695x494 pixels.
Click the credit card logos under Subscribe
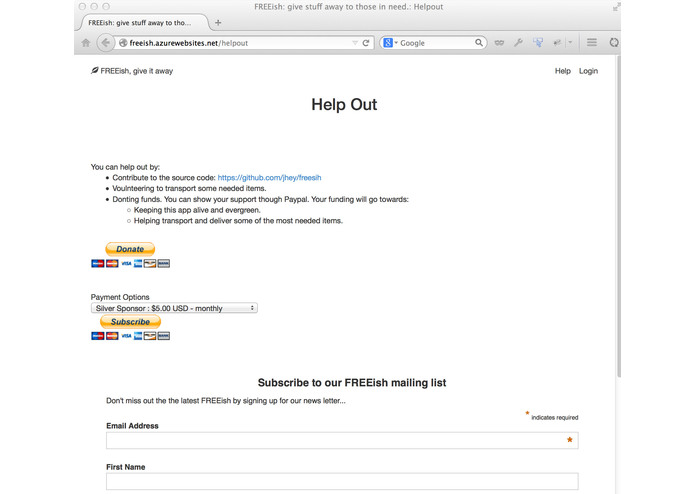pyautogui.click(x=130, y=336)
